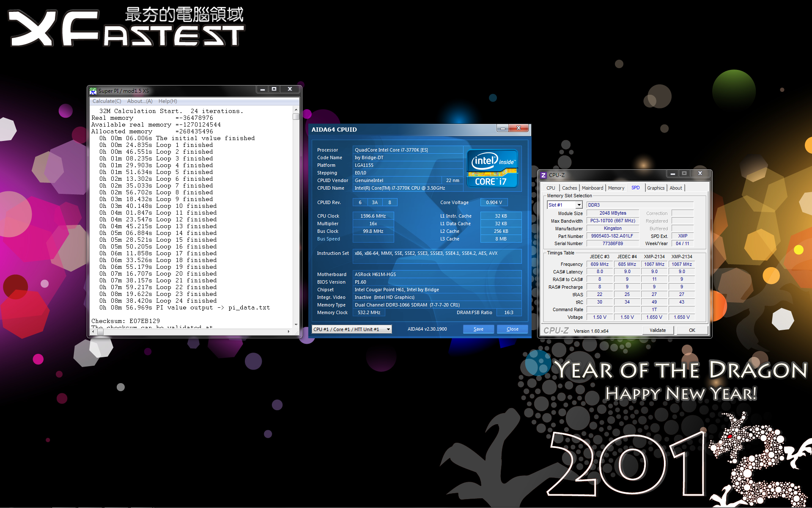Click the CPU-Z purple Z icon
Screen dimensions: 812x508
[544, 175]
